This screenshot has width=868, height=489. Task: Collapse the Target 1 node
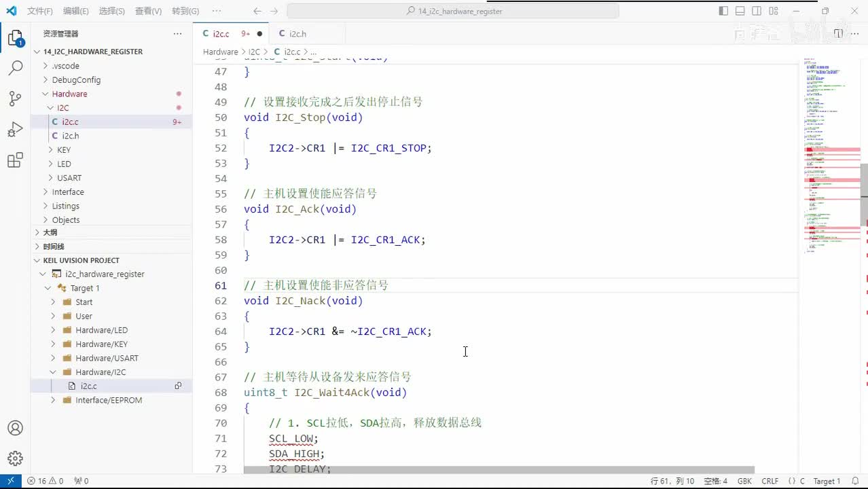click(85, 288)
